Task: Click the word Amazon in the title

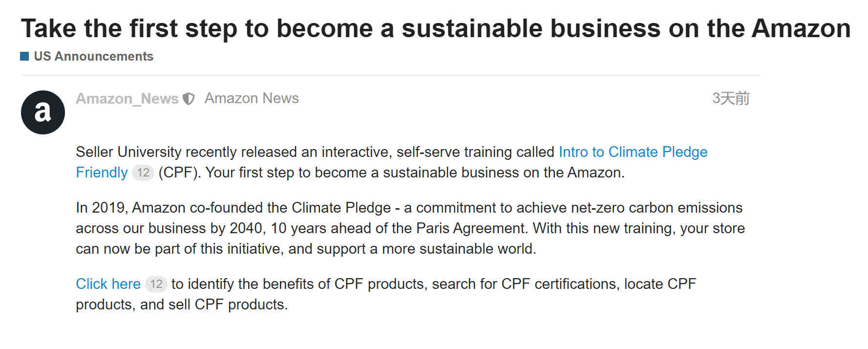Action: [x=801, y=28]
